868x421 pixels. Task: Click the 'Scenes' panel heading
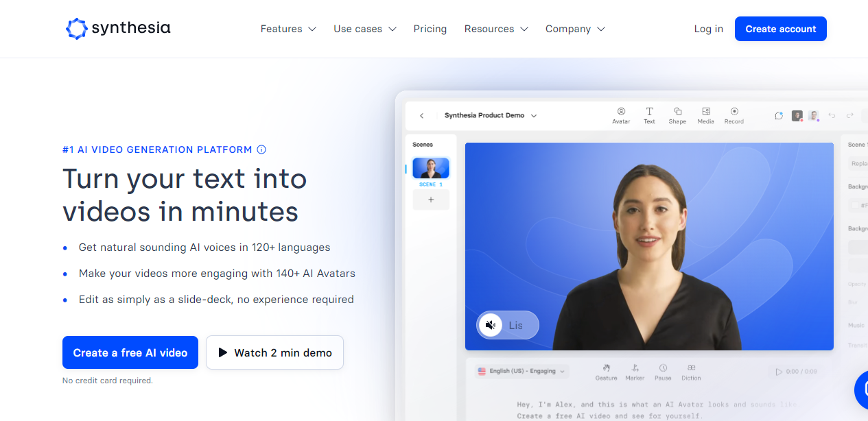click(423, 145)
